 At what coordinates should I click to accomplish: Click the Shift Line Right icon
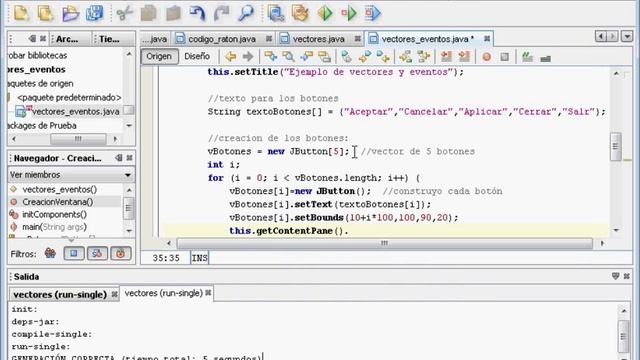click(x=464, y=56)
